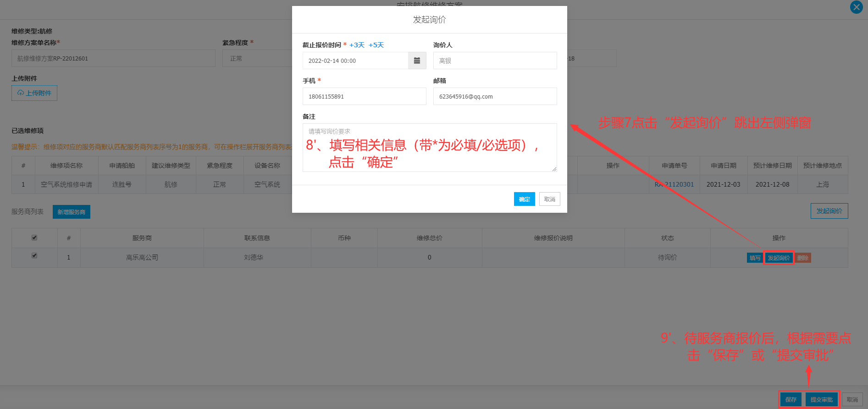Click 维修方案单名称 input field
The image size is (868, 409).
coord(113,58)
